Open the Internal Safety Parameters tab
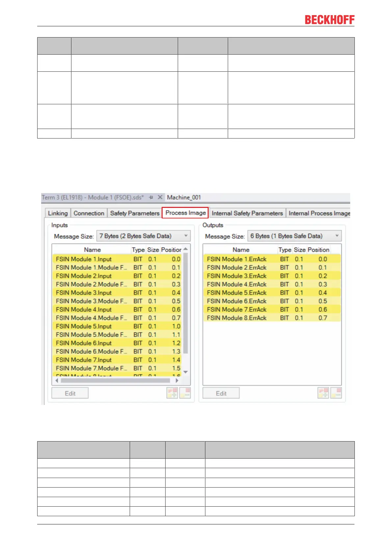Screen dimensions: 392x554 pyautogui.click(x=247, y=213)
